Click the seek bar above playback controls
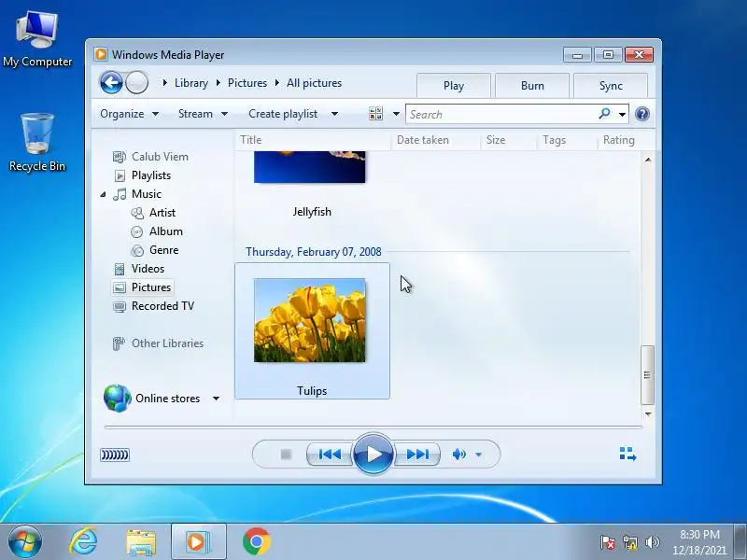 [373, 427]
